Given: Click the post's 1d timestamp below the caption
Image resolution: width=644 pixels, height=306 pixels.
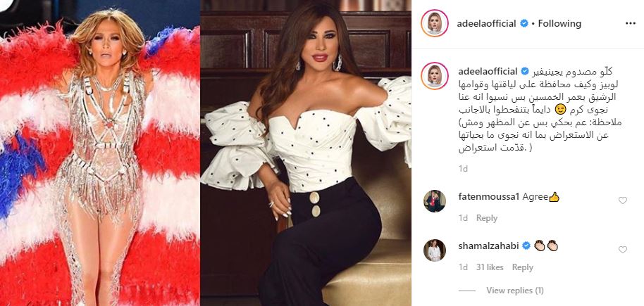Looking at the screenshot, I should click(x=463, y=169).
